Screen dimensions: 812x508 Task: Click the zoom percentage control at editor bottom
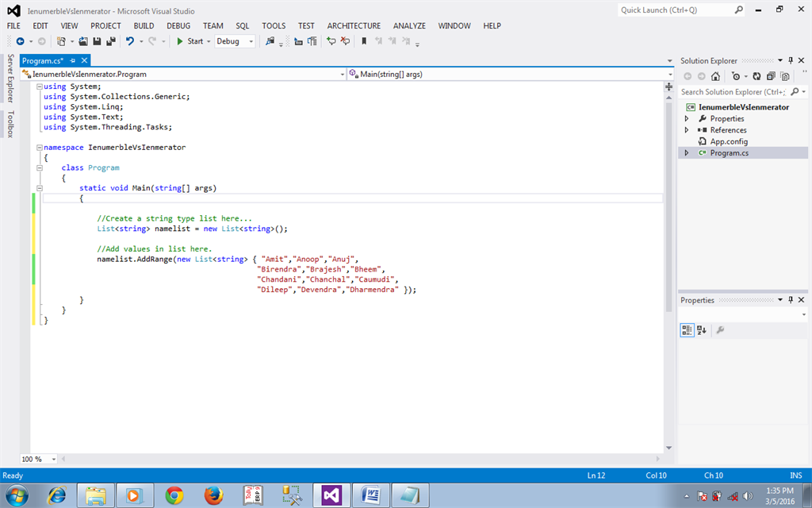(35, 459)
